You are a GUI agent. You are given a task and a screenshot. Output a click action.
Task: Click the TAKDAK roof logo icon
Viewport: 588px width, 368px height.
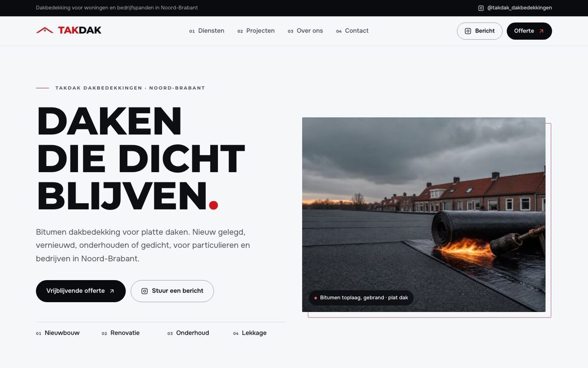click(45, 30)
